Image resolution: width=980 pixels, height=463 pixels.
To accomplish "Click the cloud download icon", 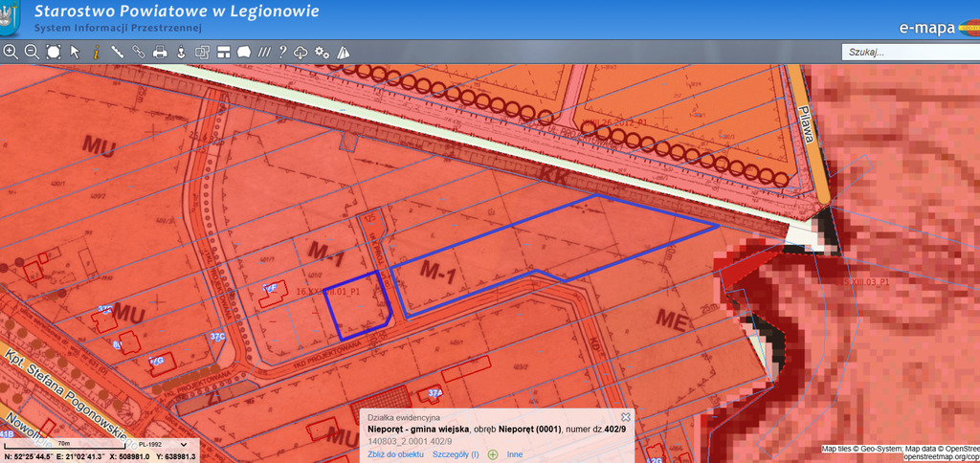I will point(301,52).
